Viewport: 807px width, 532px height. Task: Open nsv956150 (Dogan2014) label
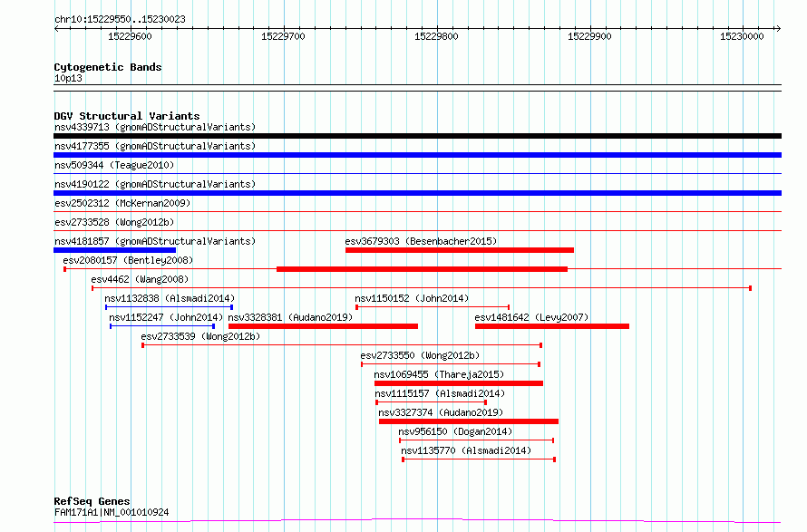455,431
